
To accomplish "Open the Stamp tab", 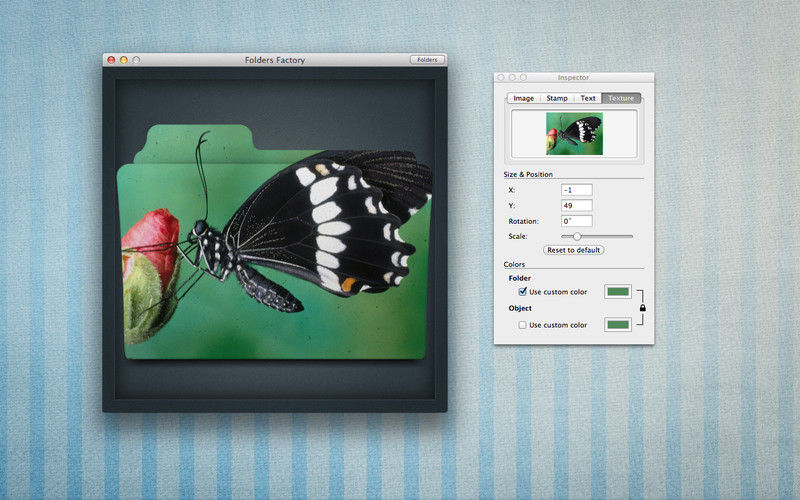I will tap(557, 98).
